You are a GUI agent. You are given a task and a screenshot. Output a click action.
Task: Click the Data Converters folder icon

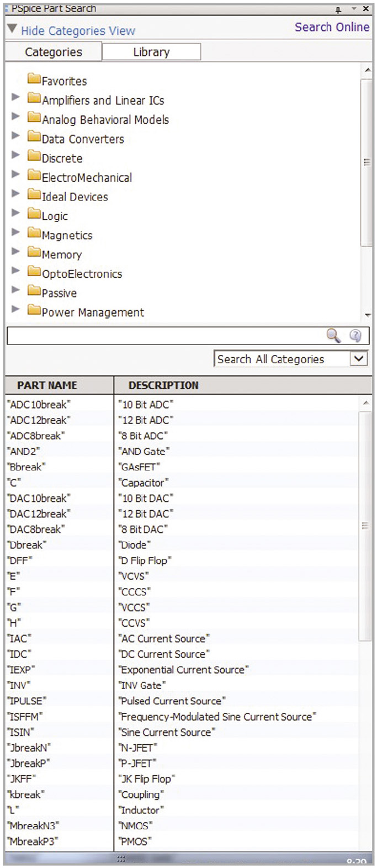pyautogui.click(x=34, y=137)
